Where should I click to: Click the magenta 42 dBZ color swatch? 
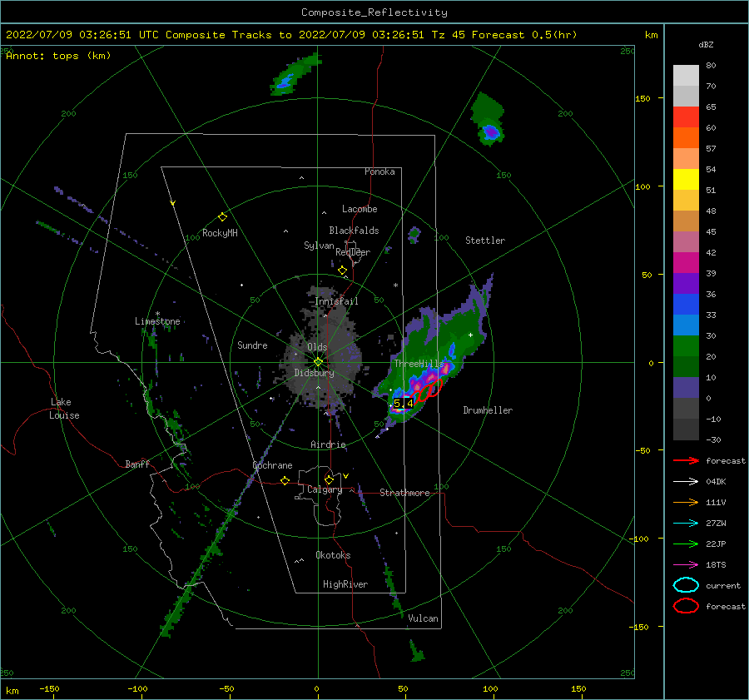(x=686, y=262)
